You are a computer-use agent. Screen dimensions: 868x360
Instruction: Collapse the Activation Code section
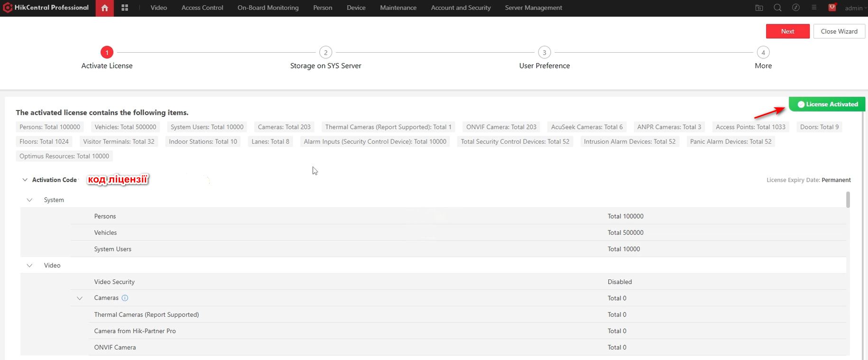click(25, 180)
